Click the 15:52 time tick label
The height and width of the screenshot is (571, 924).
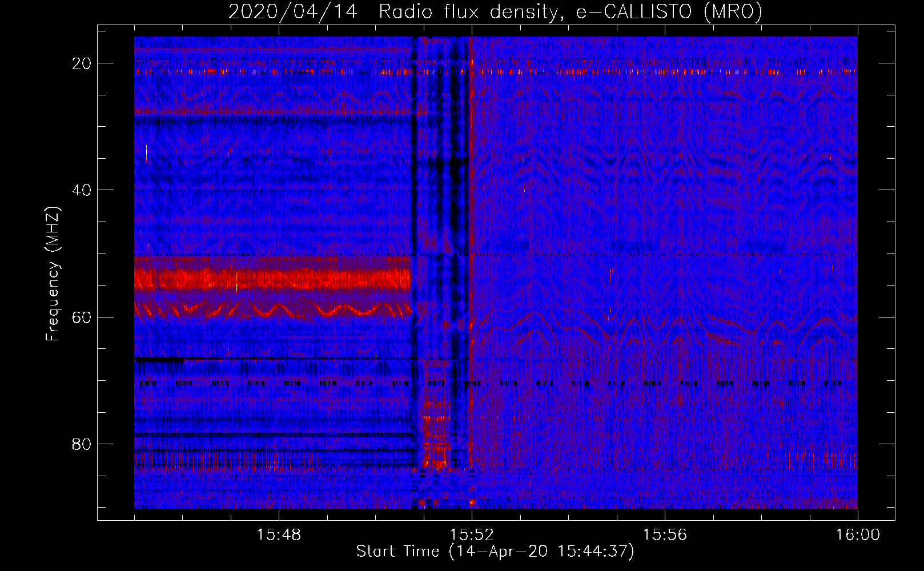pos(472,534)
